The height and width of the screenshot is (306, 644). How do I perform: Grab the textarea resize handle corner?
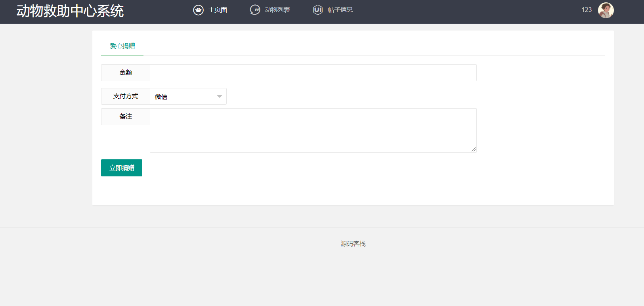click(474, 149)
